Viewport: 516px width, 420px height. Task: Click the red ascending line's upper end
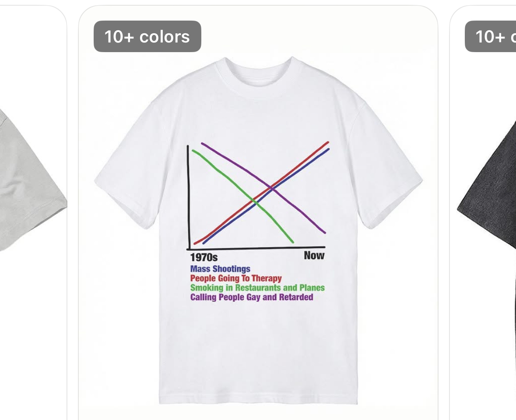click(x=324, y=145)
